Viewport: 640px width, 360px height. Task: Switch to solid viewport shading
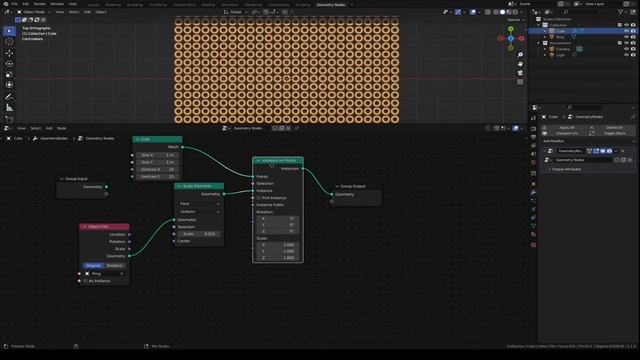502,12
